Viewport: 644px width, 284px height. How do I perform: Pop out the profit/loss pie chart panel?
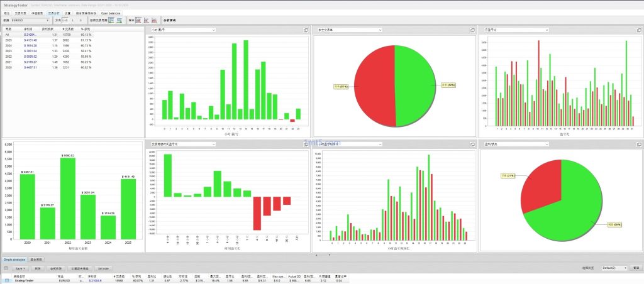(639, 144)
